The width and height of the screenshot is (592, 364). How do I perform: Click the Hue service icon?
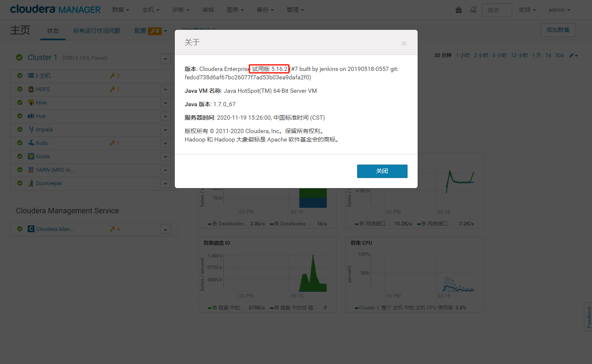pos(31,116)
